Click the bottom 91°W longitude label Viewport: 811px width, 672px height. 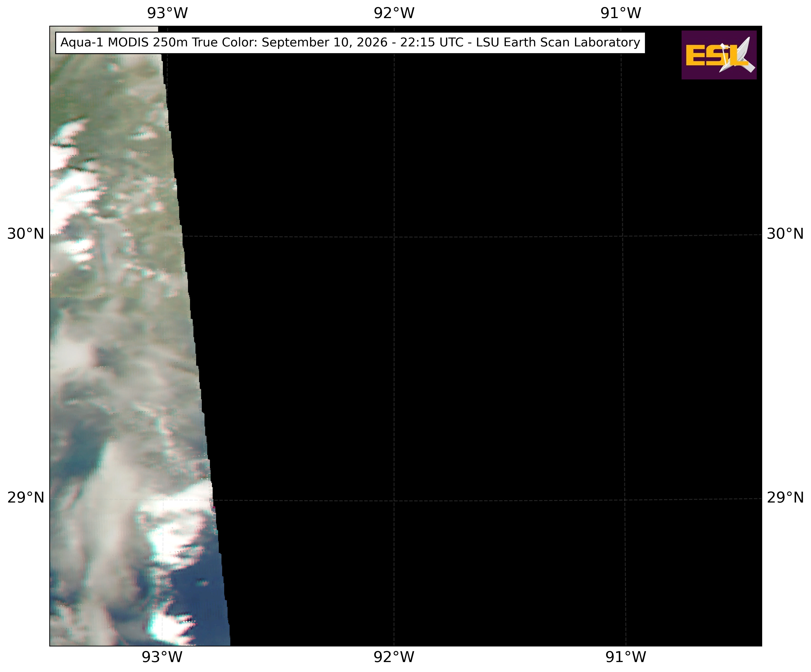626,657
